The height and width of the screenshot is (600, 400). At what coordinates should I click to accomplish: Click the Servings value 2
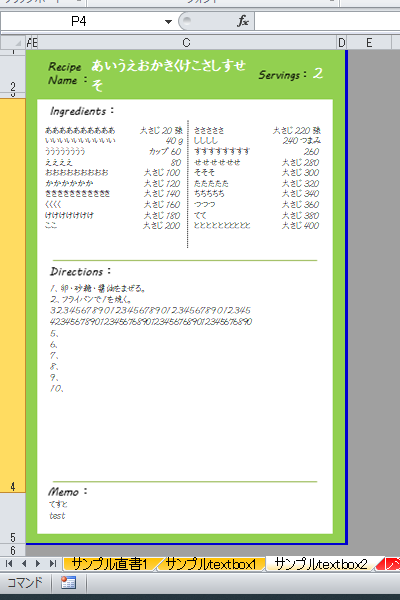[x=318, y=73]
